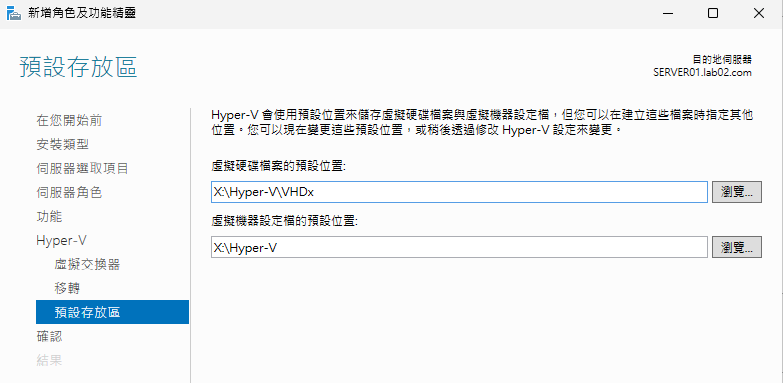
Task: Open the 移轉 sub-step
Action: (67, 289)
